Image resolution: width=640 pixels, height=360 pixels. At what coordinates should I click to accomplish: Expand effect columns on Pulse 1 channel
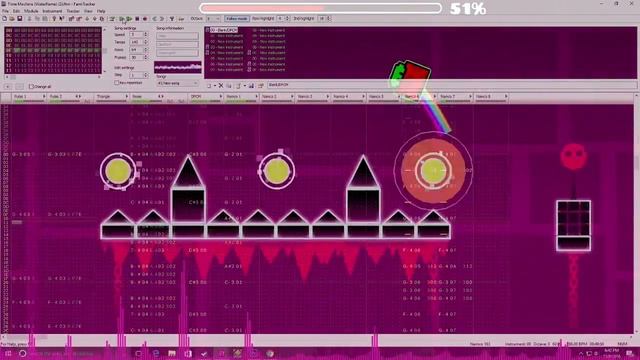coord(44,97)
